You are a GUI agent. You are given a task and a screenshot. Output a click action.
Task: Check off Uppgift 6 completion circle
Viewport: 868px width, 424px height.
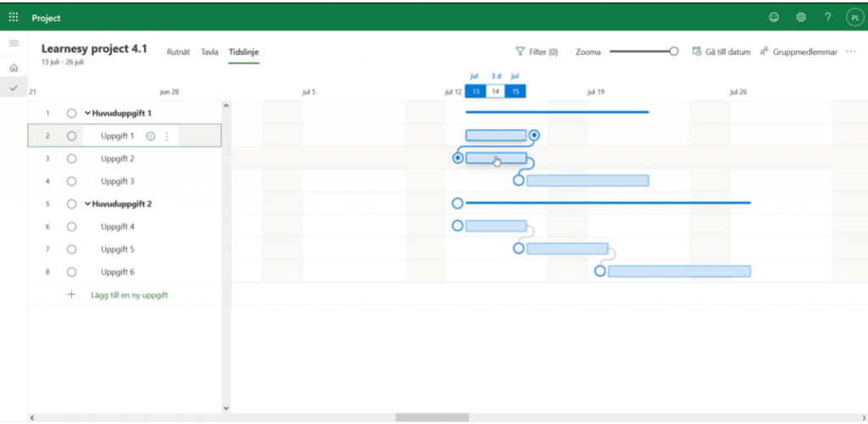(72, 272)
